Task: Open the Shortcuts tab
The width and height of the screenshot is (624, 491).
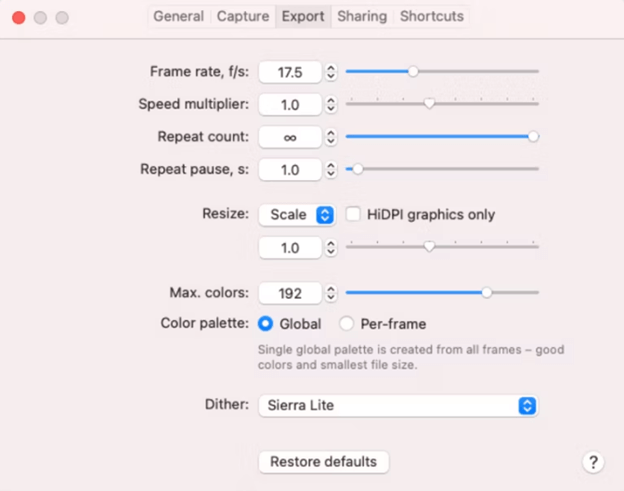Action: click(432, 16)
